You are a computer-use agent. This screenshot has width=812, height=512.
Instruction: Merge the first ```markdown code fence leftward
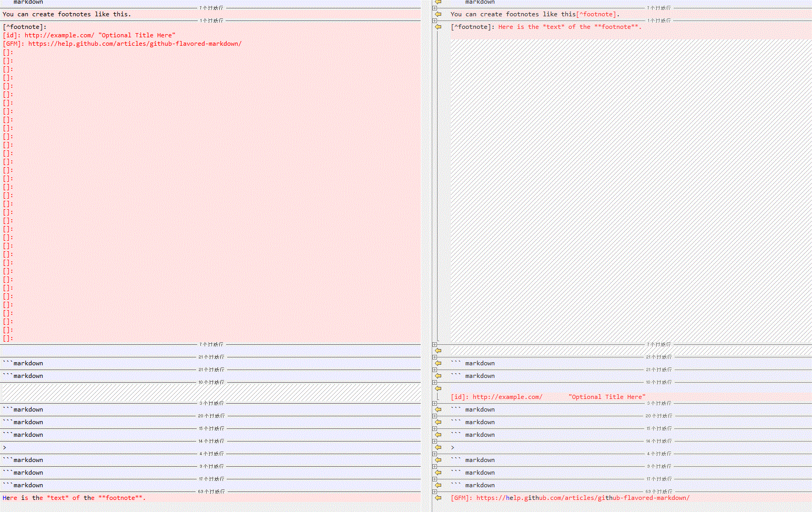(x=438, y=363)
